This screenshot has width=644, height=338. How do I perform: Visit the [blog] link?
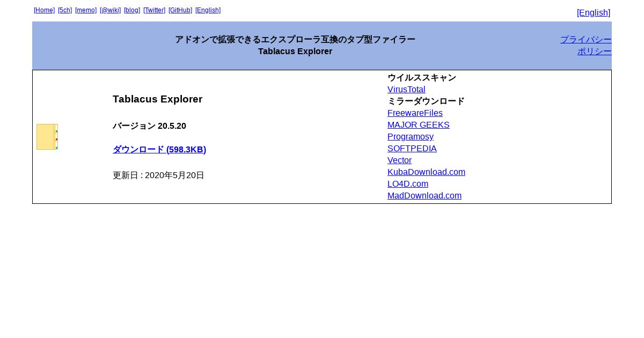[132, 10]
